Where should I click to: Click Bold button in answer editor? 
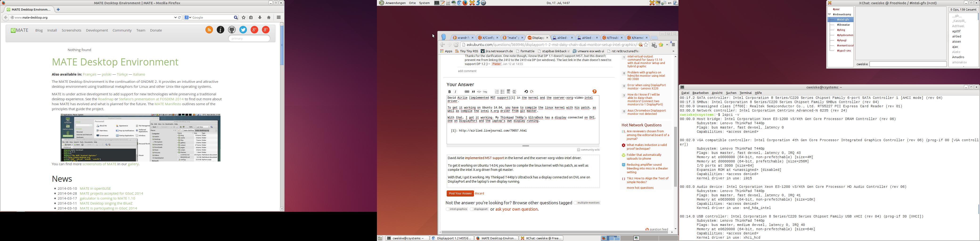[449, 92]
